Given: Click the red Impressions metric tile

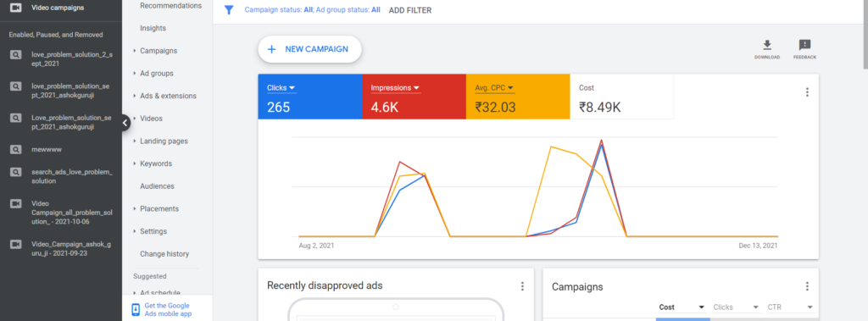Looking at the screenshot, I should pyautogui.click(x=414, y=97).
